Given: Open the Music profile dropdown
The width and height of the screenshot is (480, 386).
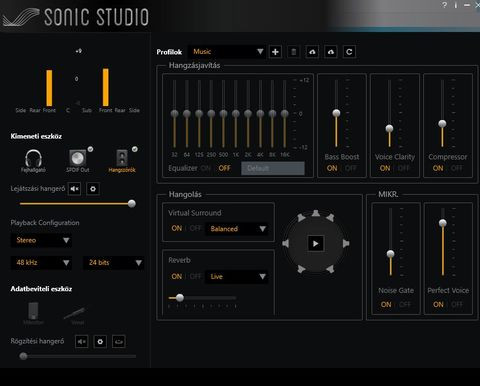Looking at the screenshot, I should [227, 52].
